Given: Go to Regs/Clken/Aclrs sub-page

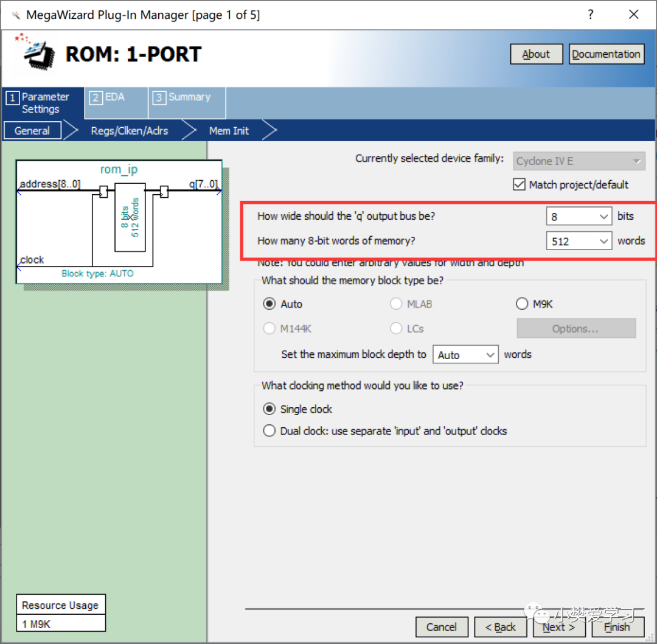Looking at the screenshot, I should pyautogui.click(x=130, y=130).
